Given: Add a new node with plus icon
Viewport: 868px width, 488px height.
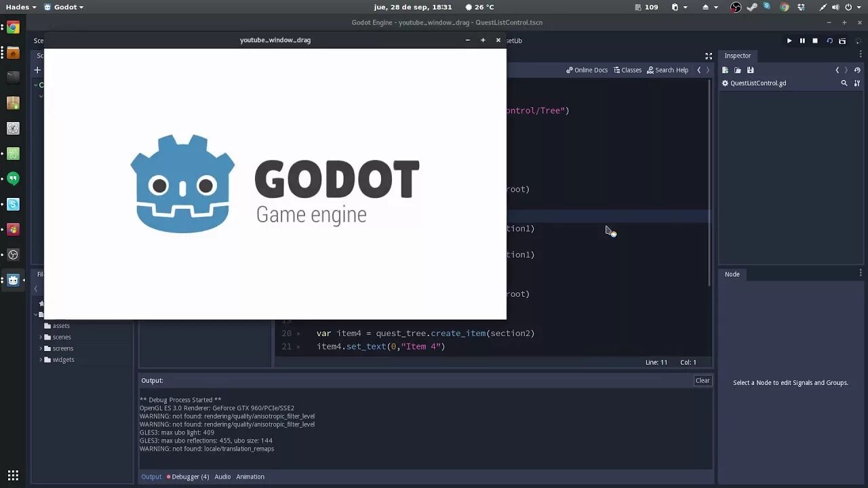Looking at the screenshot, I should click(x=38, y=70).
